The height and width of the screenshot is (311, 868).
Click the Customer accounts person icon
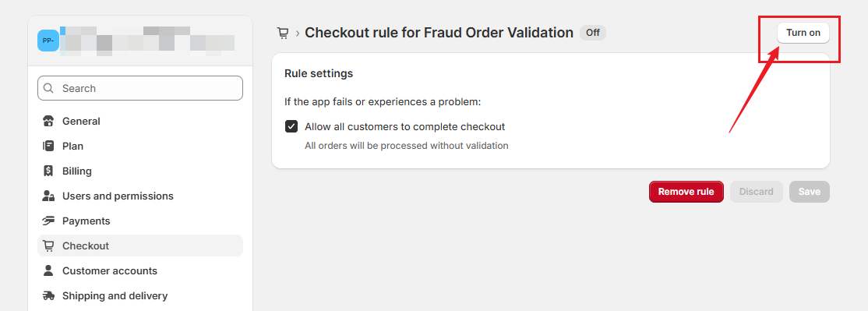click(x=48, y=270)
